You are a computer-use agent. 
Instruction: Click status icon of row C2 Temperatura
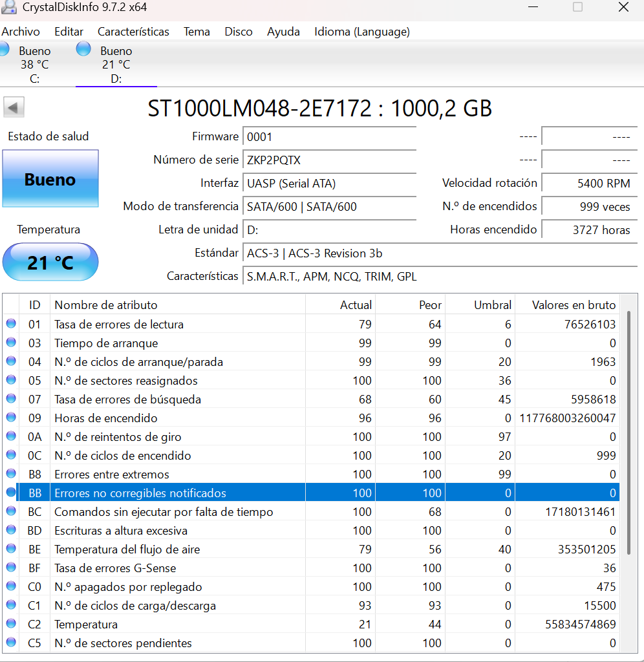tap(11, 624)
